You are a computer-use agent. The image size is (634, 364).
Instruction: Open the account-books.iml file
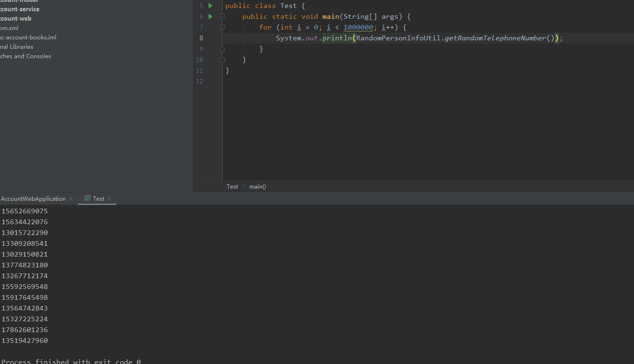point(28,37)
